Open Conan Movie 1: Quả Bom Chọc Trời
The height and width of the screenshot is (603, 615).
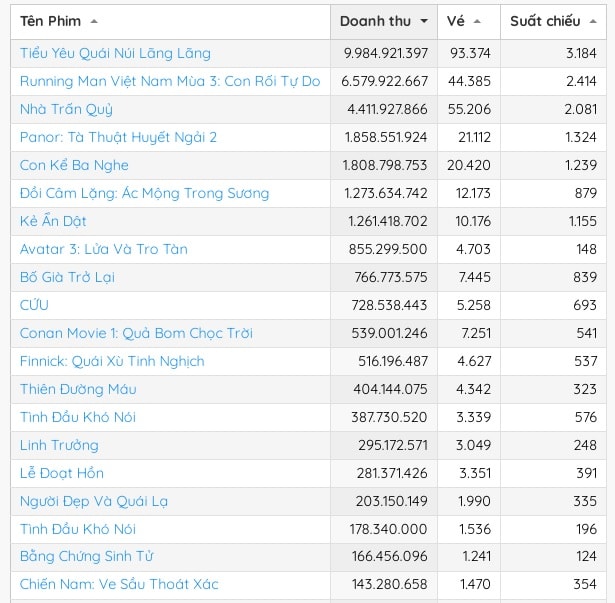point(136,333)
